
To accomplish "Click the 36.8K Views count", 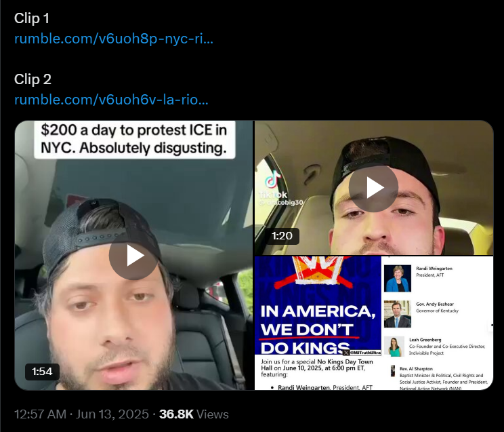I will [x=194, y=414].
